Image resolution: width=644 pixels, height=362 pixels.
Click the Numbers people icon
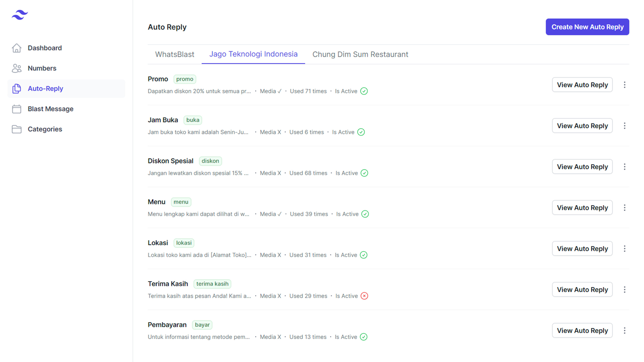point(16,68)
